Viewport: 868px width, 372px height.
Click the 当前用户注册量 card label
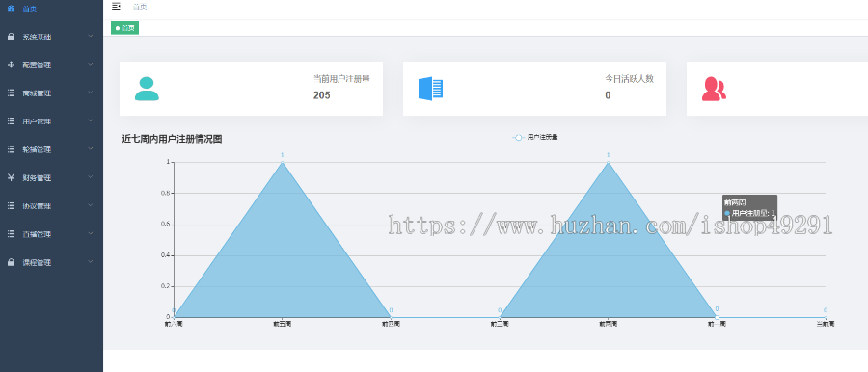tap(341, 79)
